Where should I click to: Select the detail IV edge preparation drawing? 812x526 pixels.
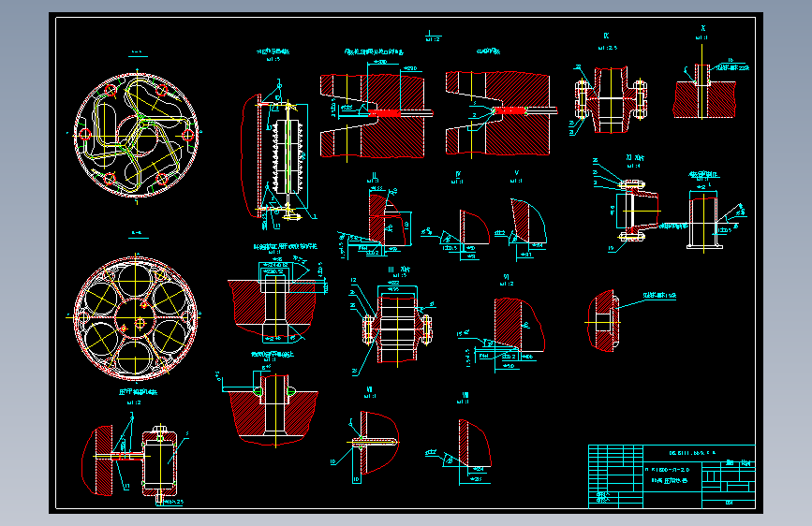pos(457,233)
